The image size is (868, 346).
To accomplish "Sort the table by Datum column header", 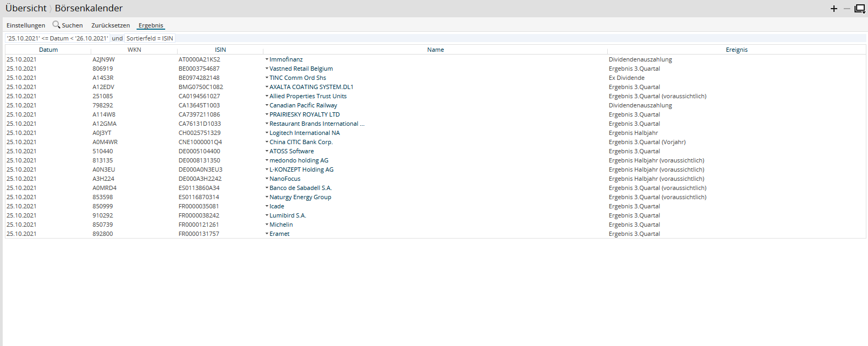I will [x=48, y=50].
